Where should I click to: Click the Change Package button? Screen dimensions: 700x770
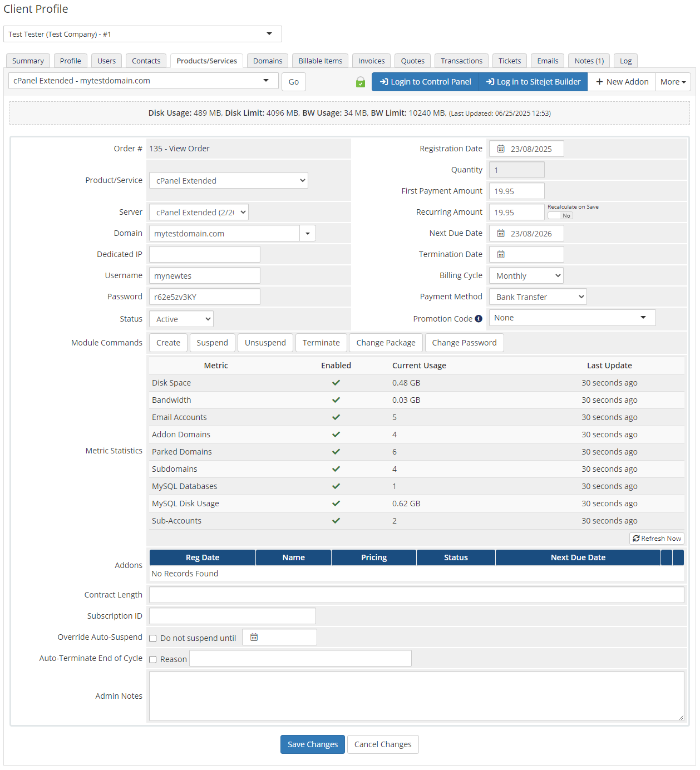click(386, 343)
